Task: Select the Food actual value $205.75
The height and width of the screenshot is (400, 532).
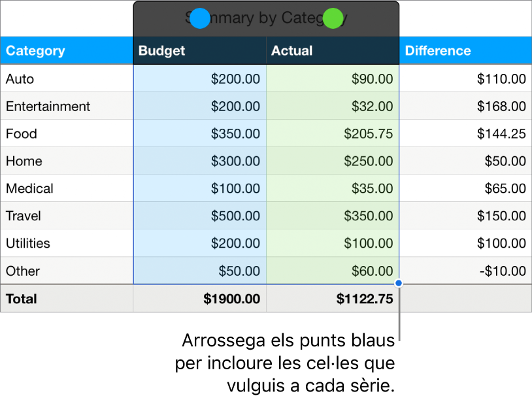Action: [332, 134]
